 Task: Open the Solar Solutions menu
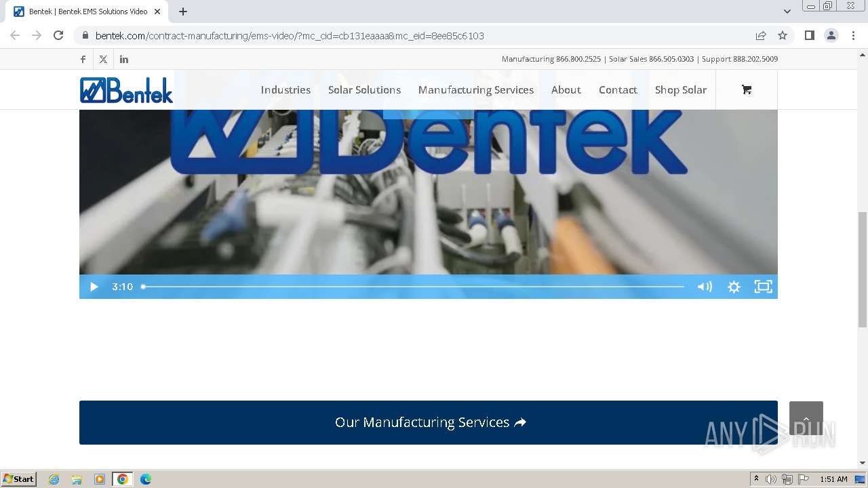tap(364, 89)
